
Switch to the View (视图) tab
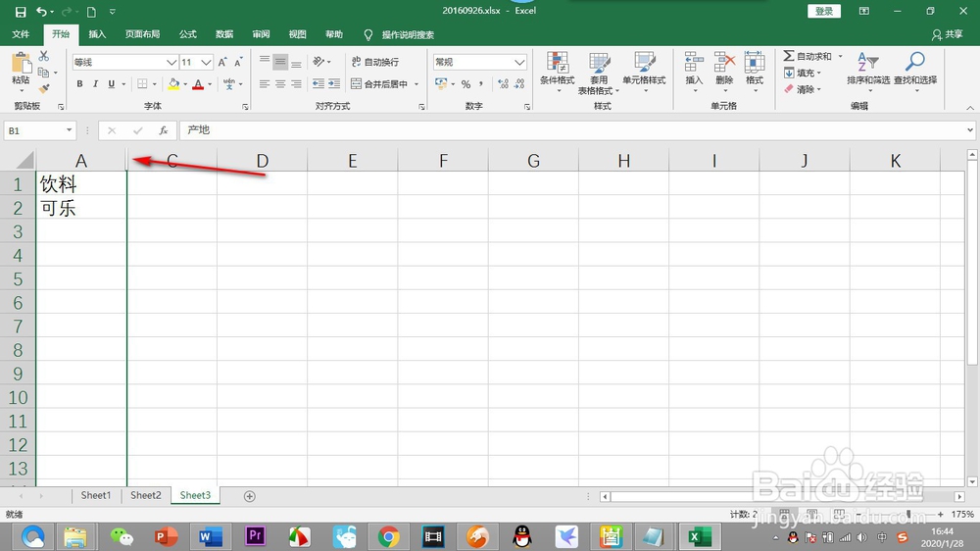pyautogui.click(x=298, y=34)
